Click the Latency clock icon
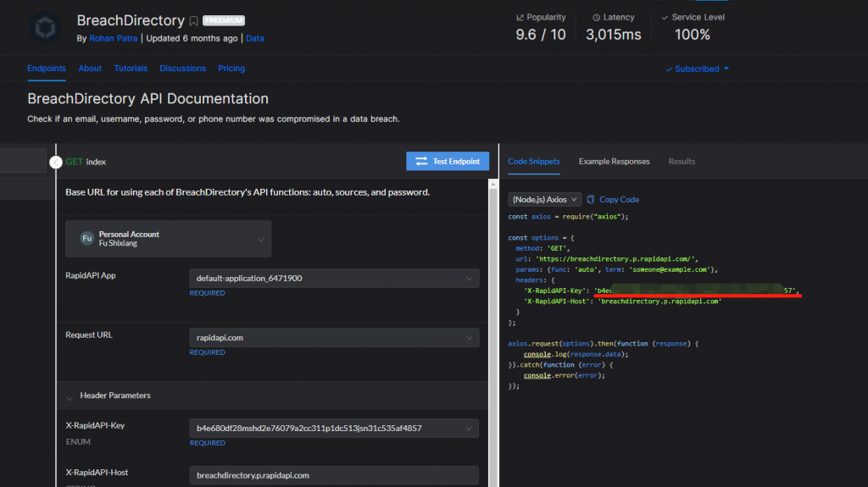 click(596, 17)
